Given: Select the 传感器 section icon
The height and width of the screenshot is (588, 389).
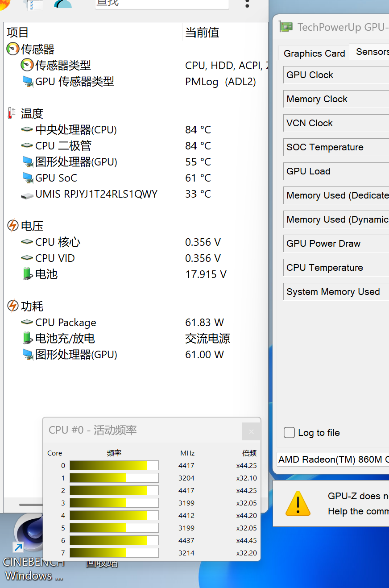Looking at the screenshot, I should (13, 49).
